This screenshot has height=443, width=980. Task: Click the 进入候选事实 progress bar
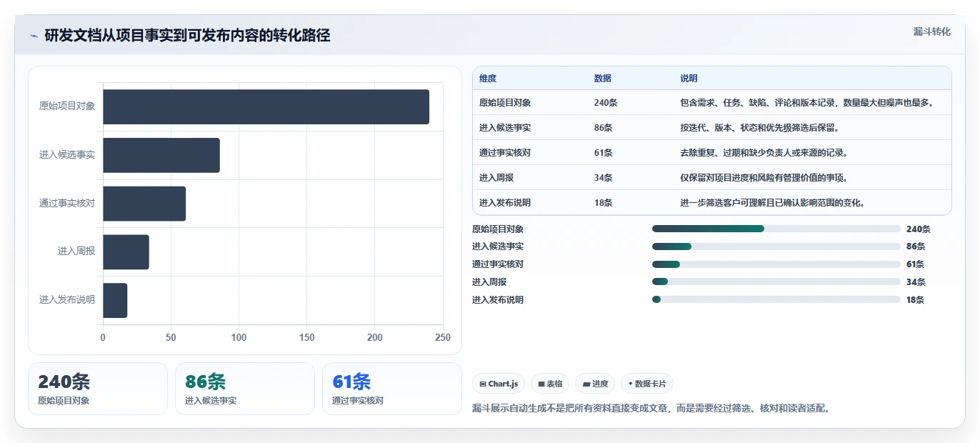point(776,247)
